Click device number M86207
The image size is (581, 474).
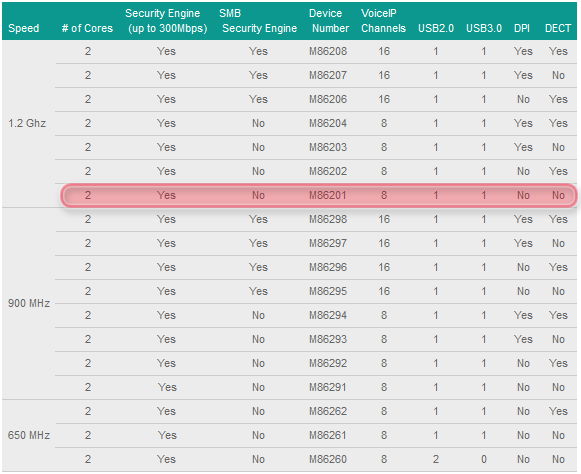click(328, 75)
